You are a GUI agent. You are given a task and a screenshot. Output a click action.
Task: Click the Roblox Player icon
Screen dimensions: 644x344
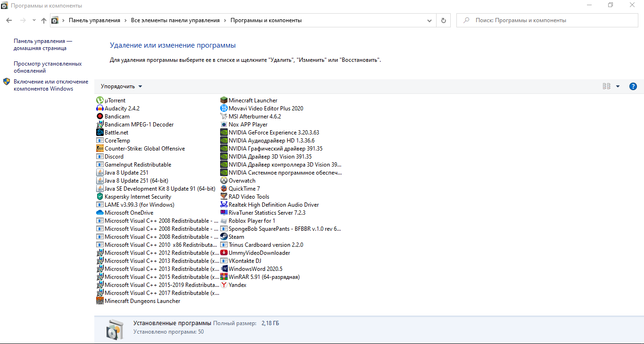[x=224, y=220]
